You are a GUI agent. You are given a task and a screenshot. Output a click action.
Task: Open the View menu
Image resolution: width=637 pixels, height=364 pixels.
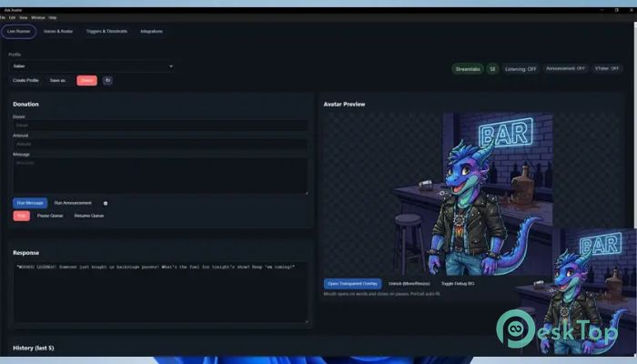coord(24,18)
